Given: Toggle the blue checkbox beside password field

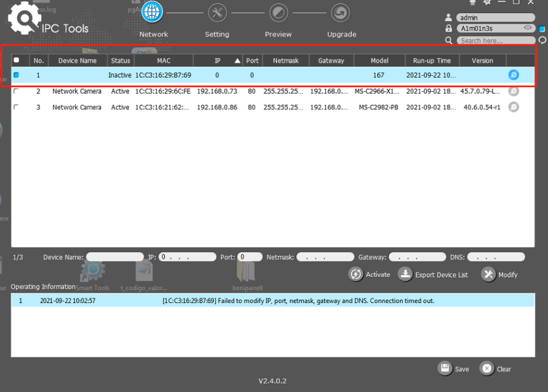Looking at the screenshot, I should pyautogui.click(x=542, y=29).
